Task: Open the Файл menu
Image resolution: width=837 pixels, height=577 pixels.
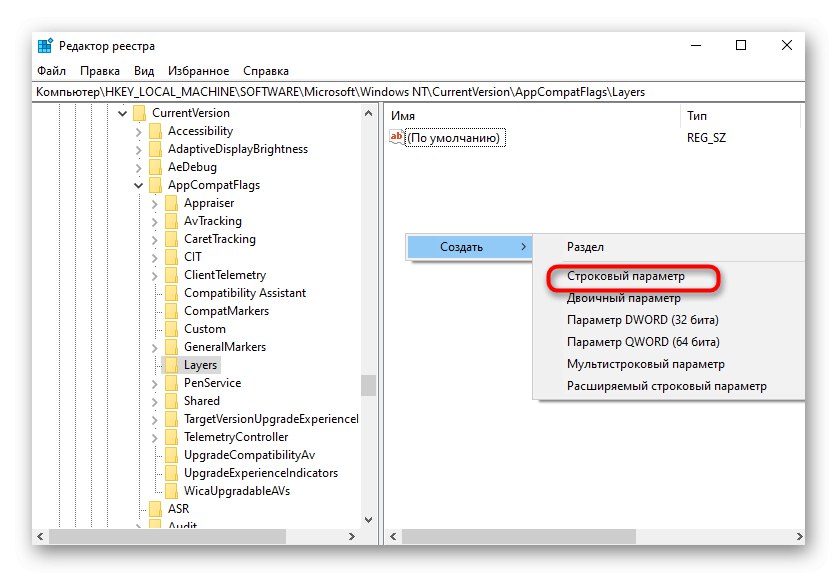Action: tap(51, 71)
